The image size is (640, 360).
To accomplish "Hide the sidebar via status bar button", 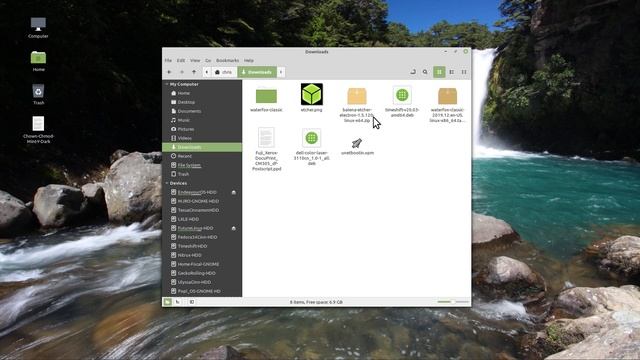I will (x=192, y=302).
